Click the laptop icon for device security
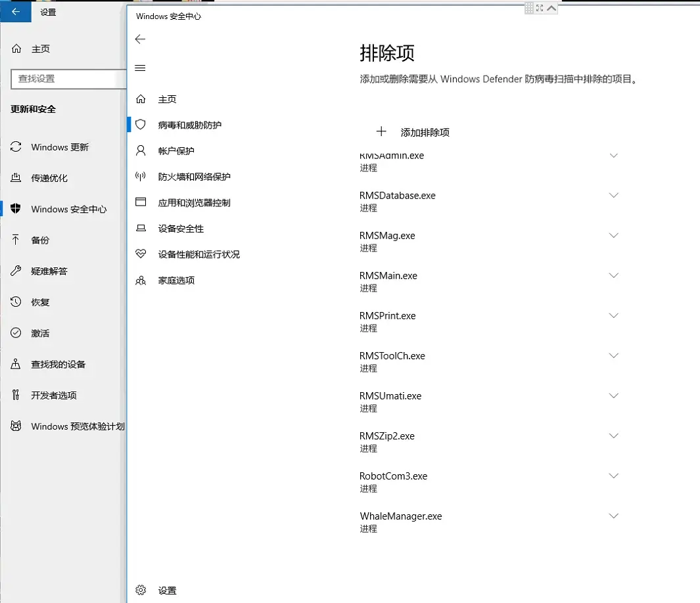Viewport: 700px width, 603px height. coord(141,229)
